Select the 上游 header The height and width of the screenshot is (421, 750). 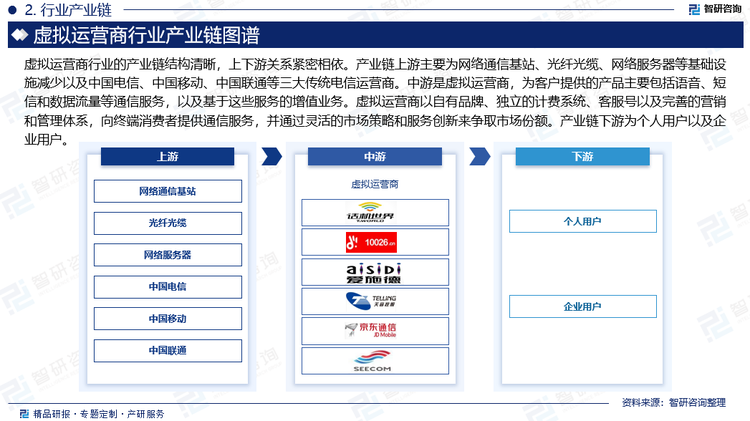167,156
